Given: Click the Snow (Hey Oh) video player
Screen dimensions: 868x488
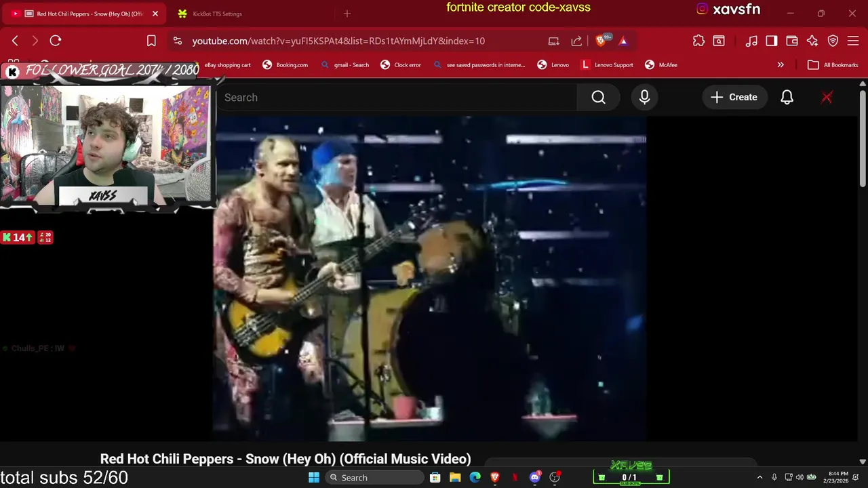Looking at the screenshot, I should tap(431, 278).
